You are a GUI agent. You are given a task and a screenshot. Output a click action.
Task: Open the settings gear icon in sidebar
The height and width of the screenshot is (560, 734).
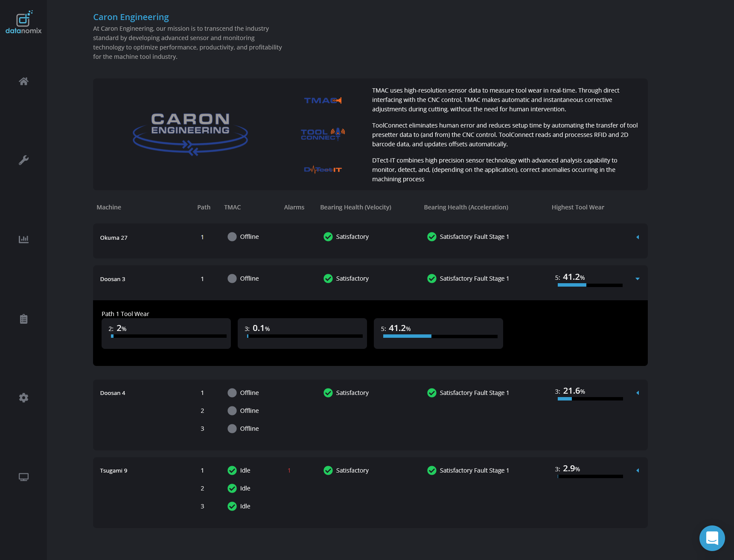pos(23,398)
